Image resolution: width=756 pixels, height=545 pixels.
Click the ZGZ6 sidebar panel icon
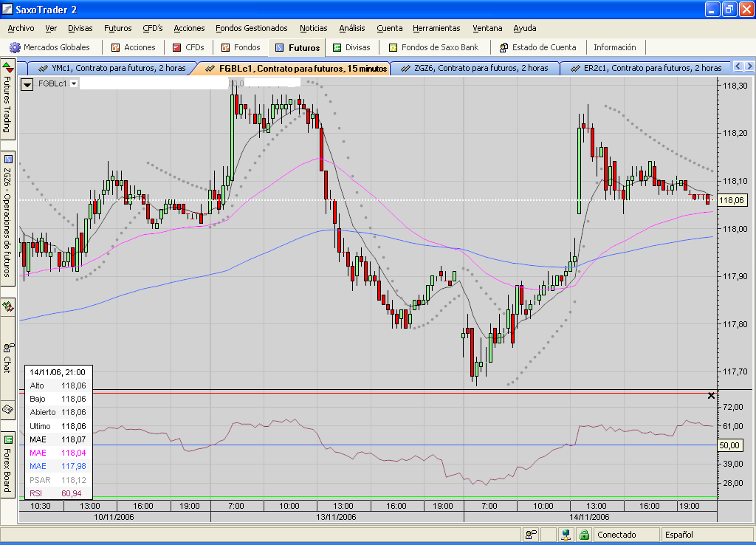tap(7, 160)
